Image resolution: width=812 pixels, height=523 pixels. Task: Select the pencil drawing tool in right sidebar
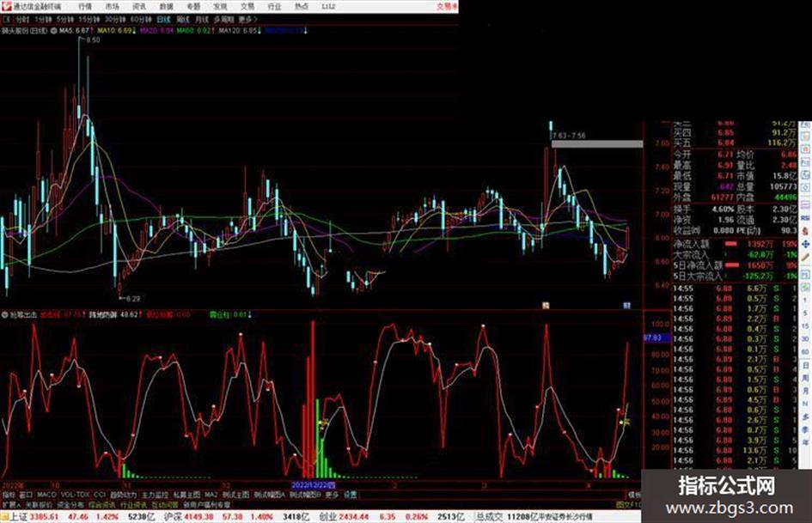(x=805, y=257)
